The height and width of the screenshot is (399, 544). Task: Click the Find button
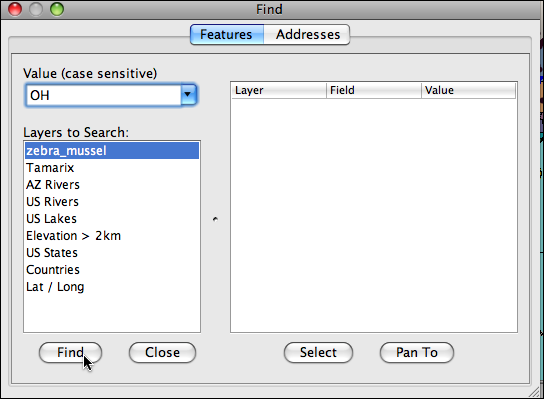[x=70, y=353]
